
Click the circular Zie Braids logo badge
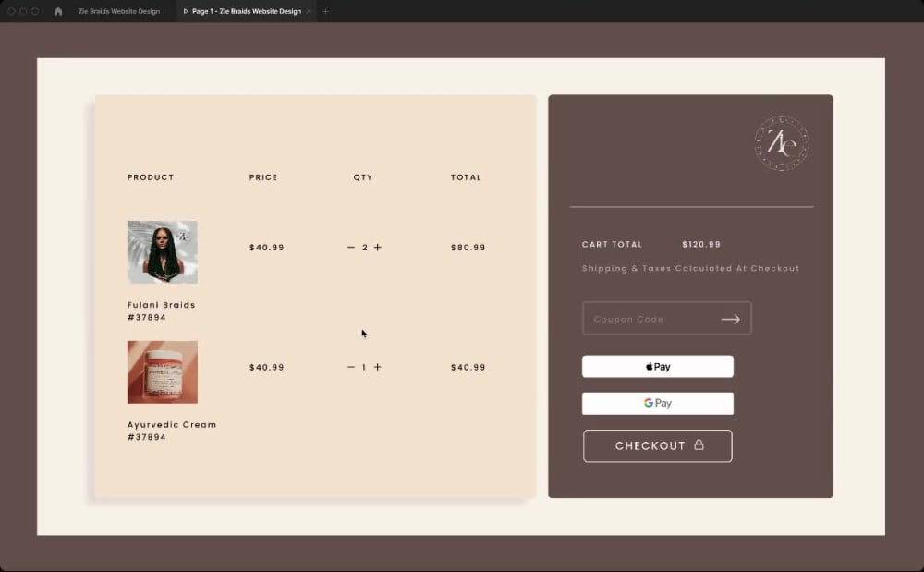click(x=783, y=141)
